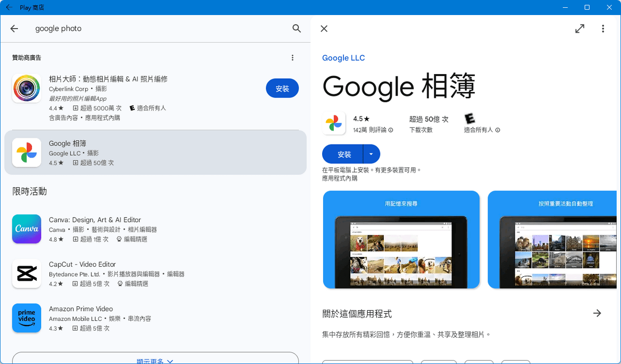Open the 關於這個應用程式 arrow
The height and width of the screenshot is (364, 621).
597,313
